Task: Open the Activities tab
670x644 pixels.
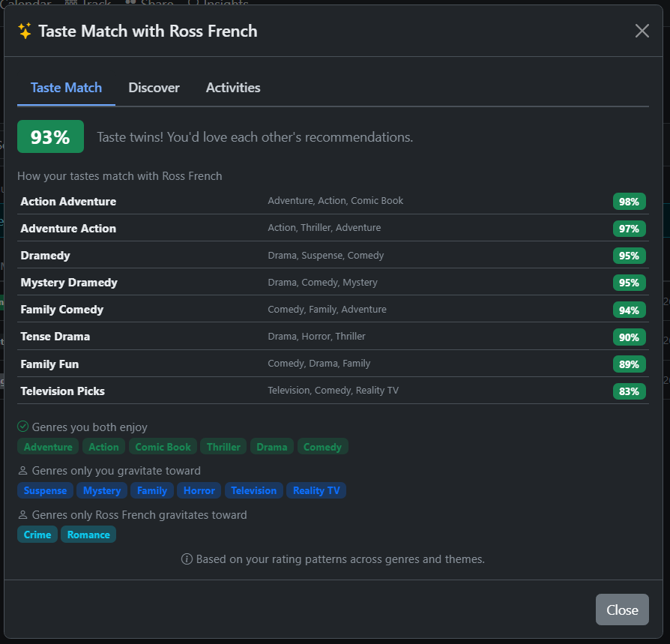Action: (232, 88)
